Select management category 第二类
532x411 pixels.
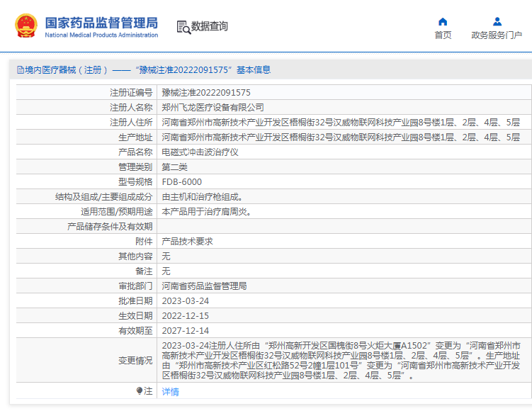pyautogui.click(x=174, y=167)
